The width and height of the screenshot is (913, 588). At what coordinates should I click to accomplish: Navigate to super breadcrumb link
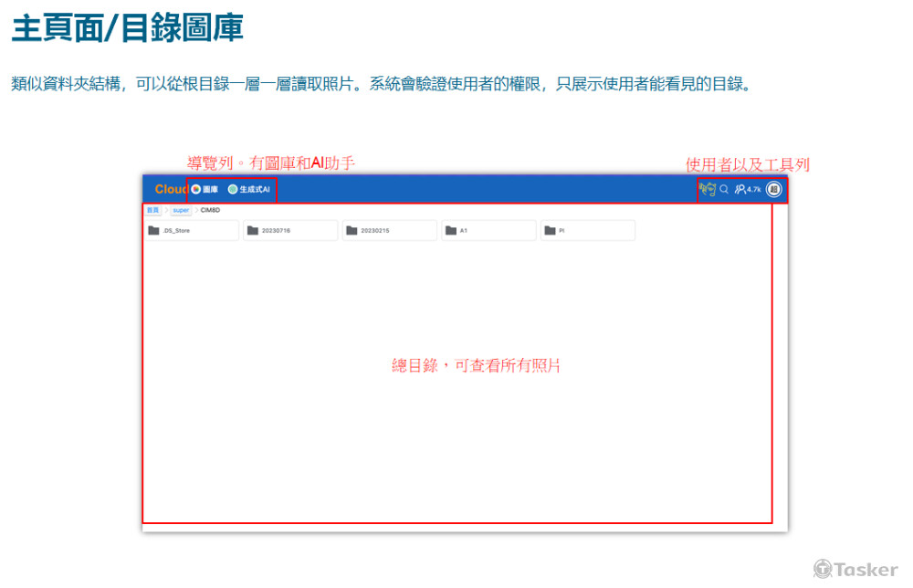point(181,210)
